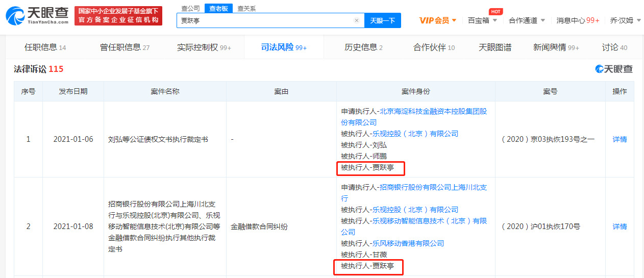Switch to the 讨论 tab
The image size is (644, 278).
click(x=614, y=47)
